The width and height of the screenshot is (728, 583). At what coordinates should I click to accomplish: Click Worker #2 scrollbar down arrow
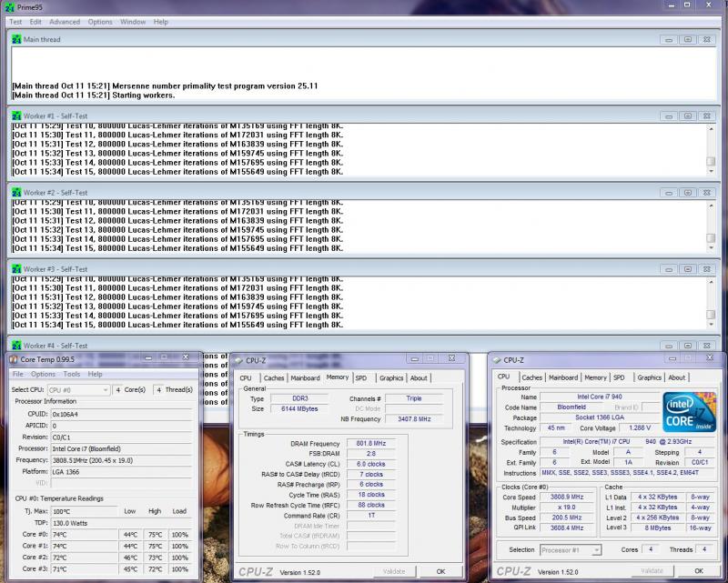[711, 248]
